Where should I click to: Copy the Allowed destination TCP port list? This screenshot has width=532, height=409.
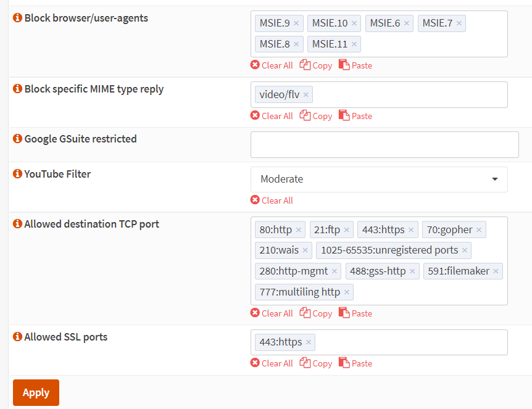pyautogui.click(x=316, y=313)
